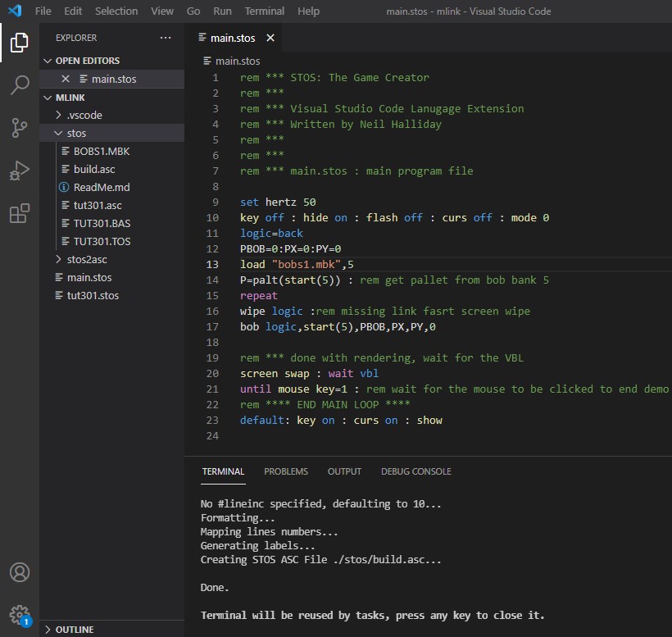The image size is (672, 637).
Task: Switch to the Debug Console tab
Action: click(x=415, y=471)
